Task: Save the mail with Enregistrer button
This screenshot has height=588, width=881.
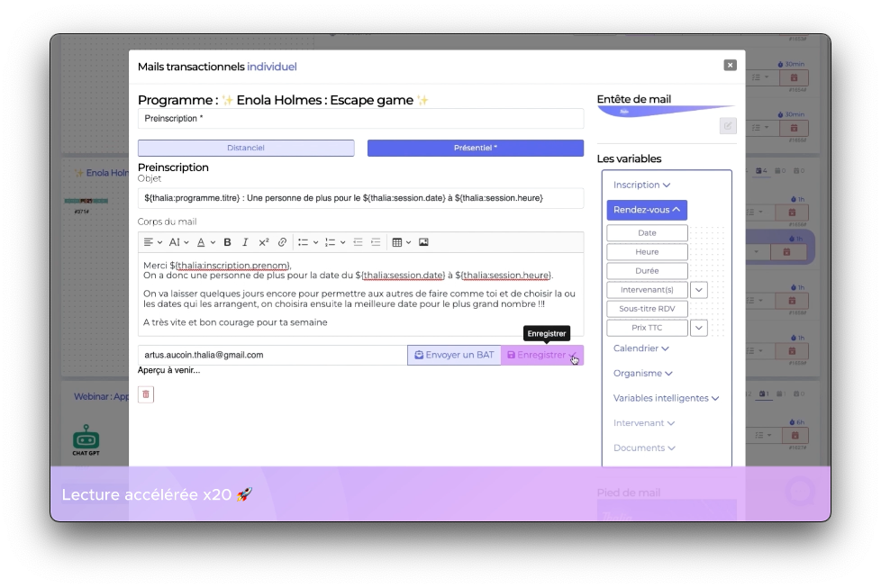Action: click(x=541, y=355)
